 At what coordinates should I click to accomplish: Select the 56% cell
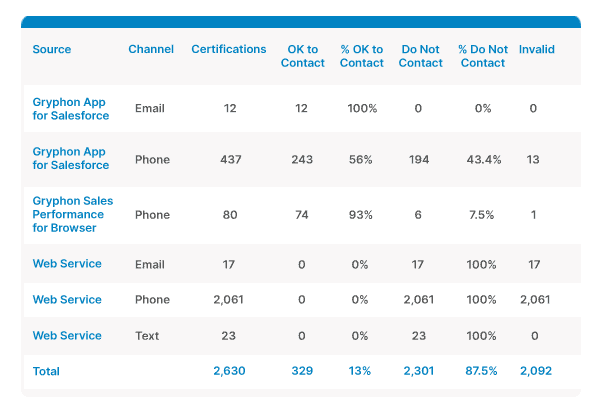point(360,160)
